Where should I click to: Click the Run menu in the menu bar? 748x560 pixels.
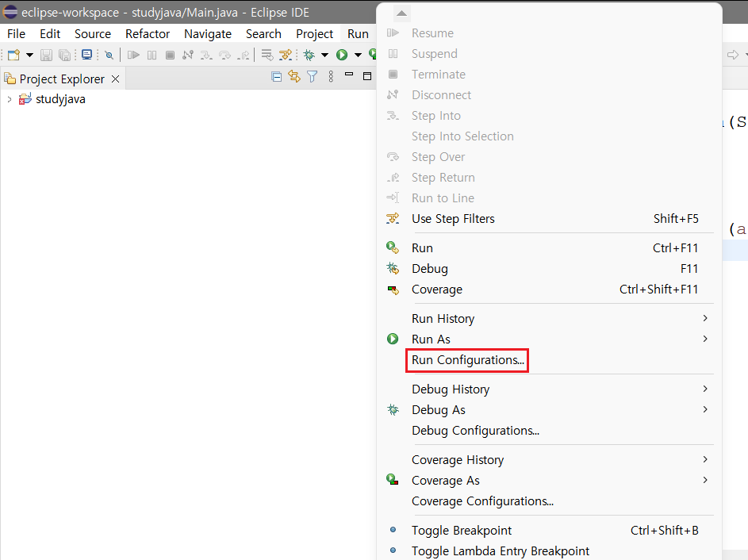[358, 34]
